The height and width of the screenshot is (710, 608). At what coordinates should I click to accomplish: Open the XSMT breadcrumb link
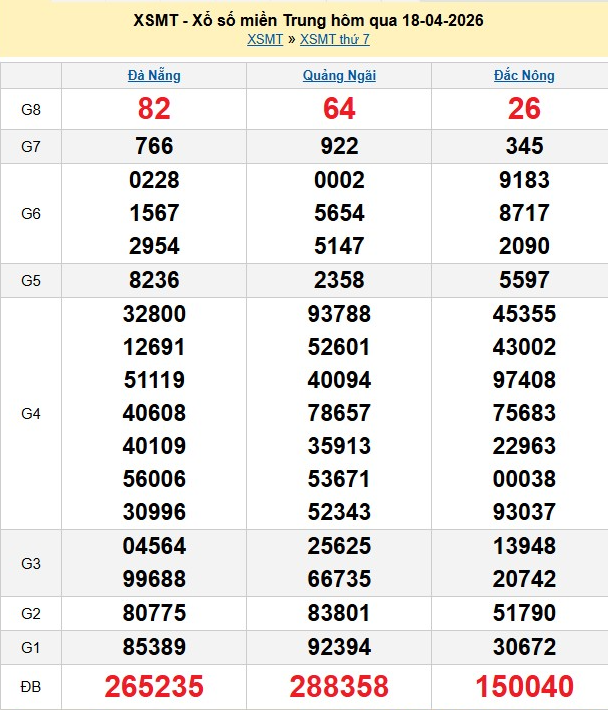264,39
